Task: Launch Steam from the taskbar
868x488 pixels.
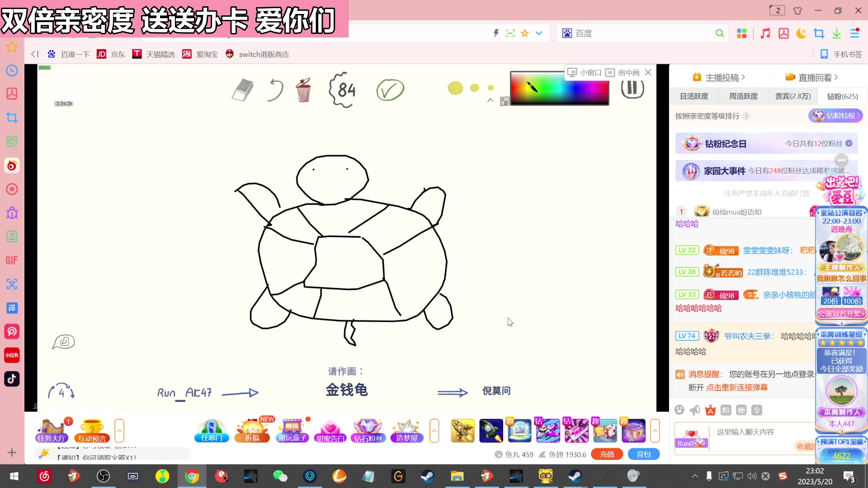Action: click(x=427, y=476)
